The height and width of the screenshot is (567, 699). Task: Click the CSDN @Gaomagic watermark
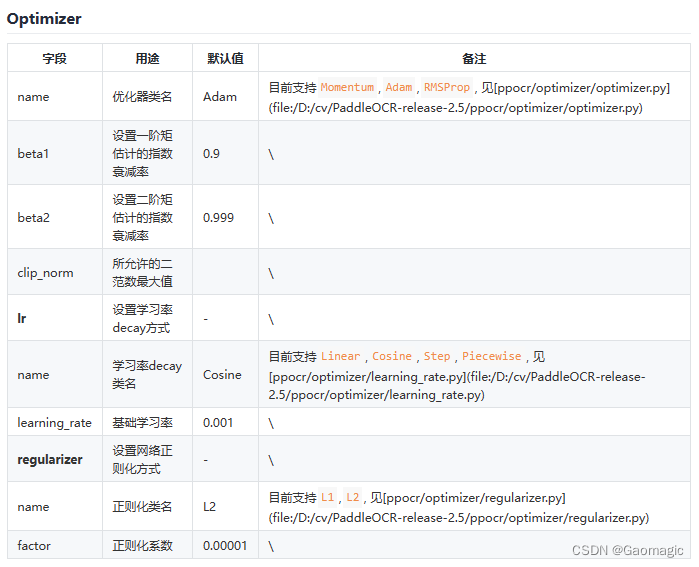click(x=627, y=551)
